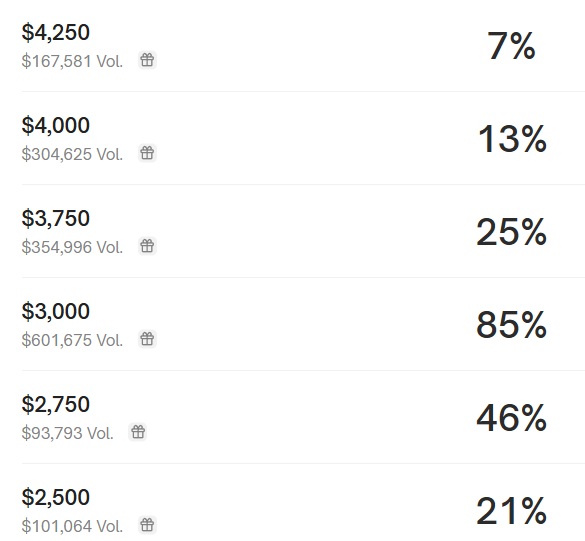Click the 7% probability value
This screenshot has width=585, height=541.
[511, 46]
